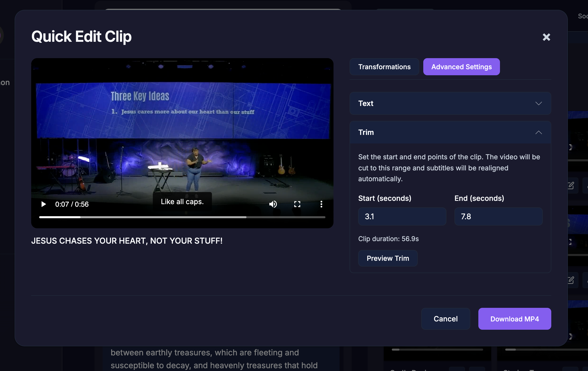This screenshot has width=588, height=371.
Task: Expand the Text section chevron
Action: click(x=538, y=103)
